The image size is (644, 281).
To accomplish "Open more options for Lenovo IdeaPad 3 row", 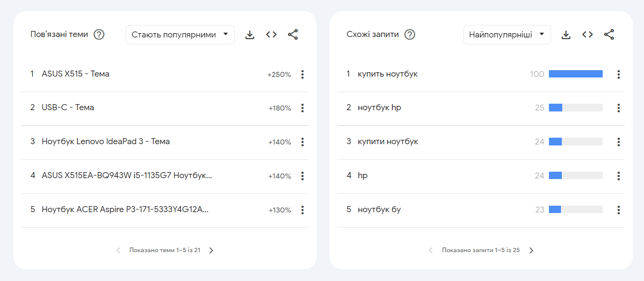I will (302, 142).
